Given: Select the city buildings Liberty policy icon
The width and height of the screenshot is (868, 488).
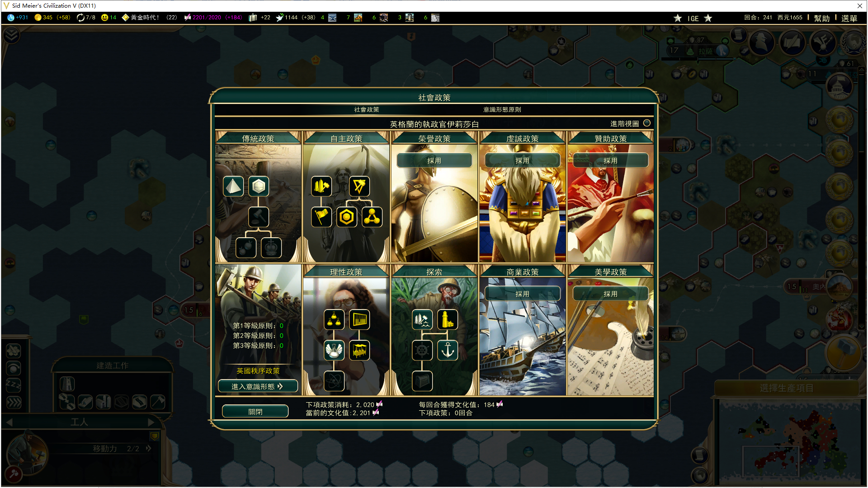Looking at the screenshot, I should pyautogui.click(x=321, y=186).
